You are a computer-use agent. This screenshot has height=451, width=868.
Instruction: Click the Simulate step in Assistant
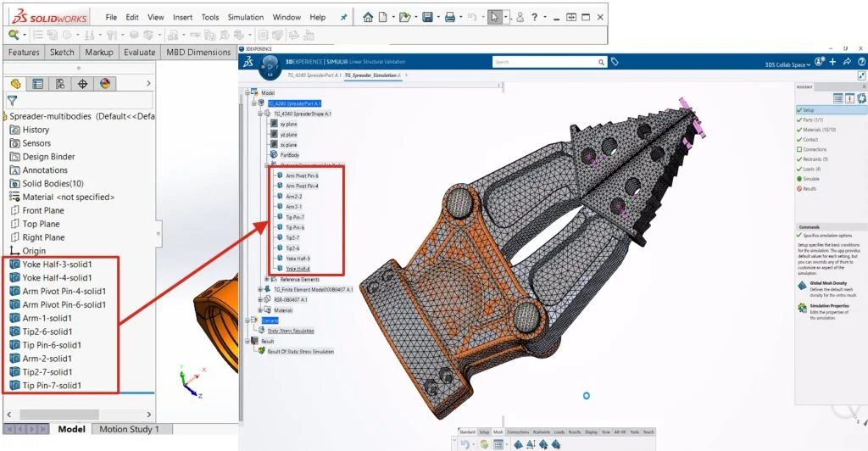click(x=810, y=179)
